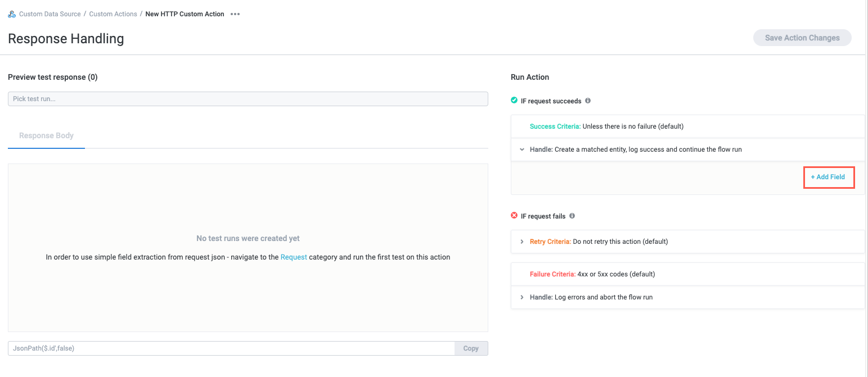Go to Custom Data Source breadcrumb
The width and height of the screenshot is (868, 377).
50,14
